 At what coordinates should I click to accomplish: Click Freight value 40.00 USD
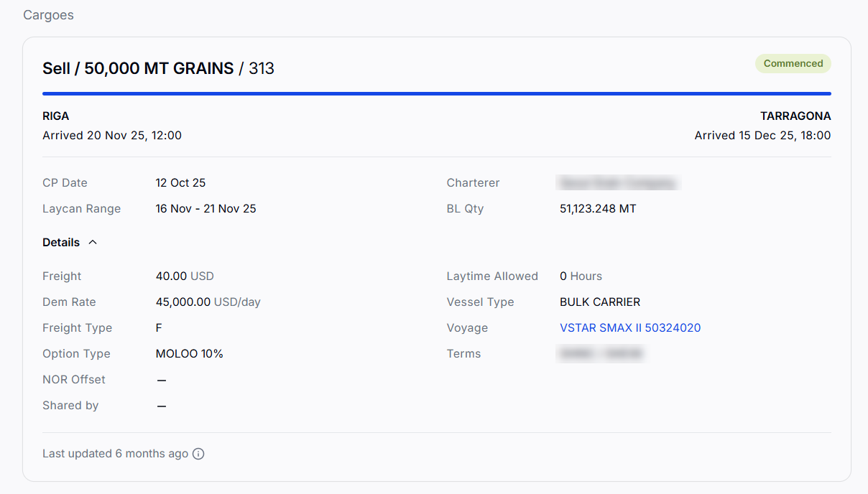coord(185,276)
